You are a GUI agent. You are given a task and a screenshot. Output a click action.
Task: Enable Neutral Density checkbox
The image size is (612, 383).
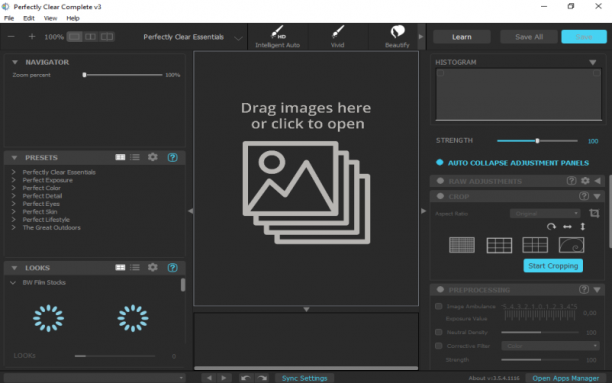pyautogui.click(x=439, y=332)
